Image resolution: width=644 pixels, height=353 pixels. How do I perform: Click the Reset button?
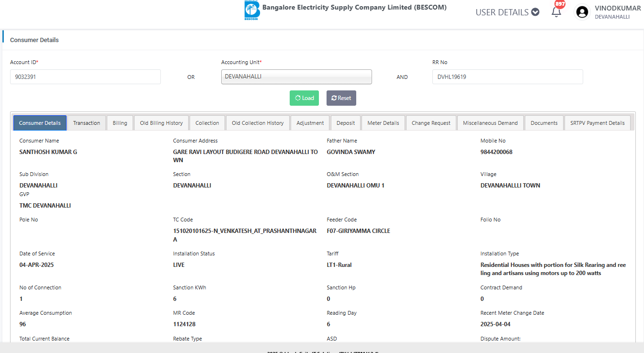[341, 98]
